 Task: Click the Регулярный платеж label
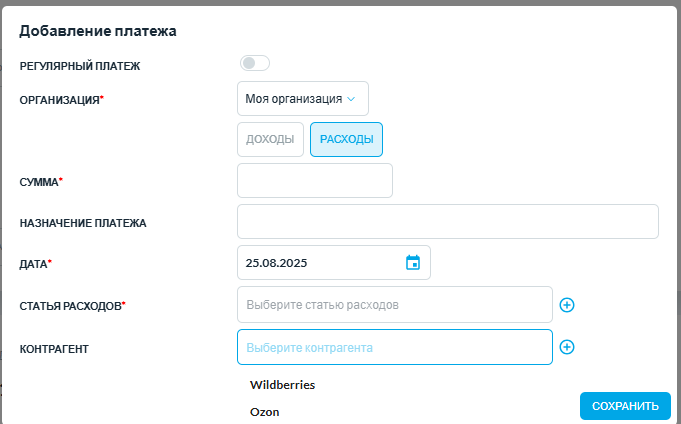point(80,66)
